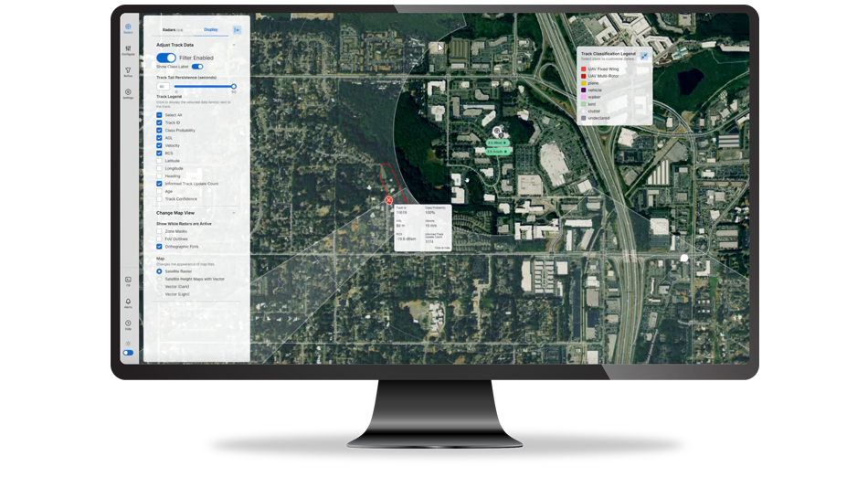This screenshot has height=488, width=868.
Task: Collapse the side panel with arrow icon
Action: click(x=238, y=30)
